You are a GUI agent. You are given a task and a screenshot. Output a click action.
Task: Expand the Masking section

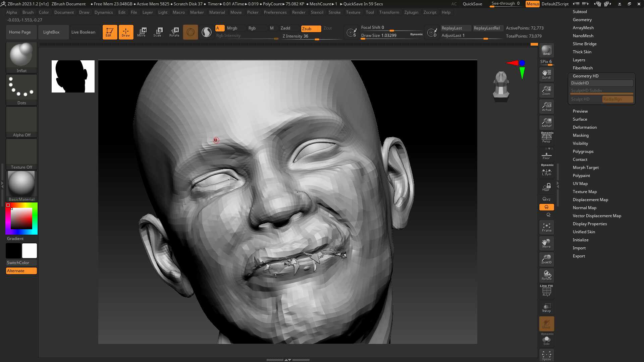[581, 135]
